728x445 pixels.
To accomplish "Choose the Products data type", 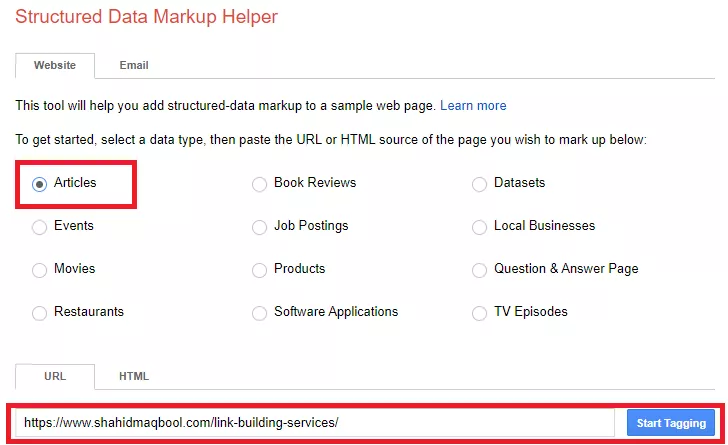I will 260,270.
